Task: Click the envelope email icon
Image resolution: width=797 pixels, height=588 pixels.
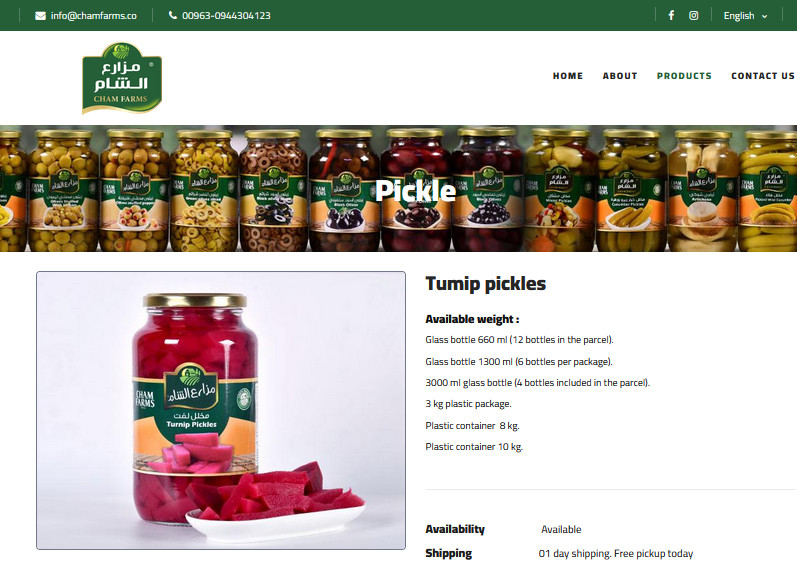Action: click(x=40, y=16)
